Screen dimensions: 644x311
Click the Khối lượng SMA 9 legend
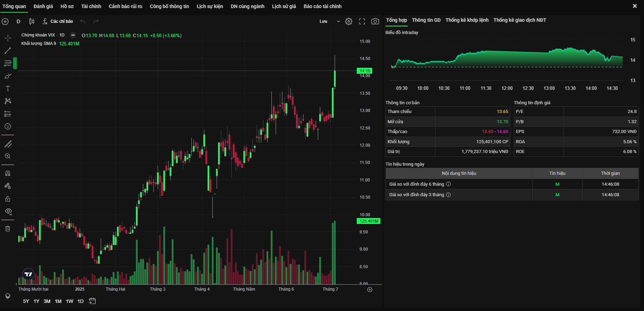pyautogui.click(x=39, y=44)
